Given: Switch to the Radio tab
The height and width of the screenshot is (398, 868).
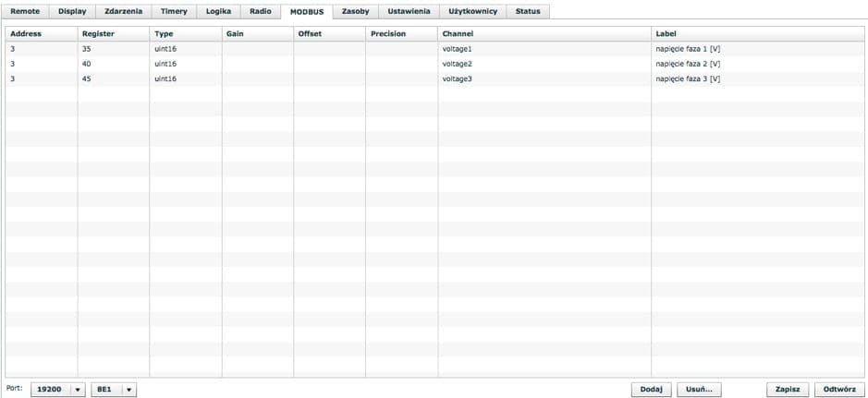Looking at the screenshot, I should pos(260,11).
